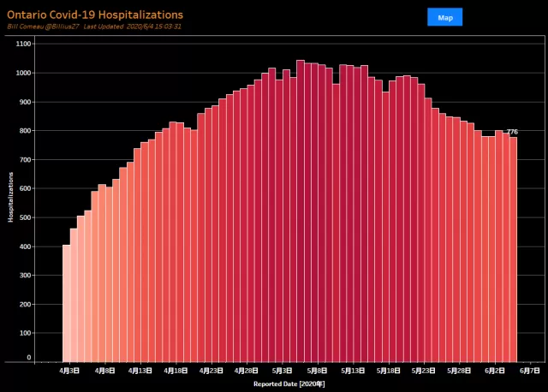Viewport: 548px width, 392px height.
Task: Click the 5月13日 axis date label
Action: click(353, 371)
